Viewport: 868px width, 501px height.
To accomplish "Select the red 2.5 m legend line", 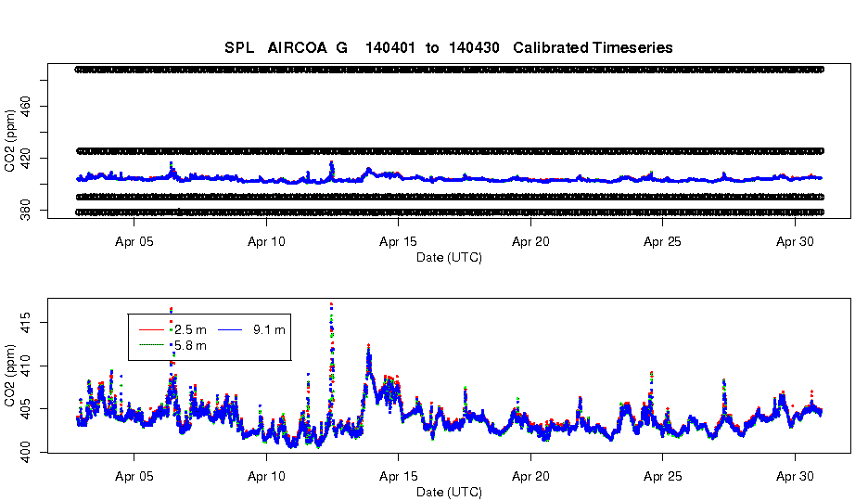I will 152,330.
